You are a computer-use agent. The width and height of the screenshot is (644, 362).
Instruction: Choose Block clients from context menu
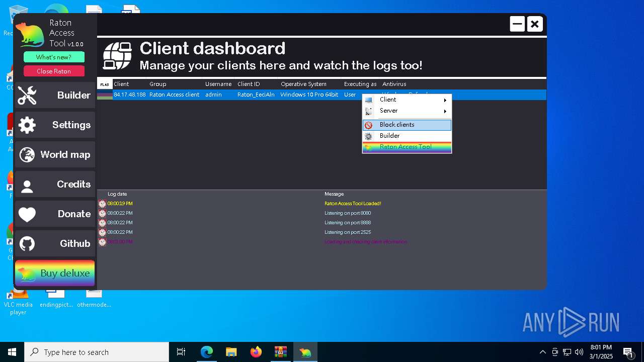tap(407, 125)
